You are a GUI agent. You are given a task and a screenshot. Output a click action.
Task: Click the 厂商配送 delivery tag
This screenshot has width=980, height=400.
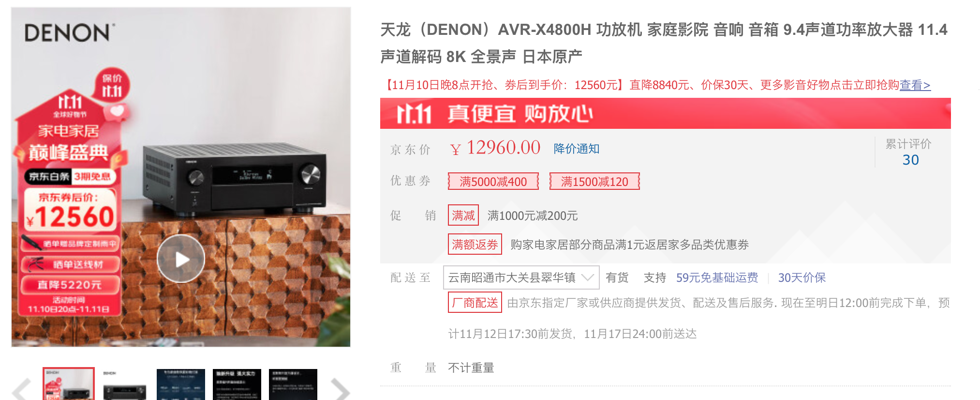(x=475, y=303)
